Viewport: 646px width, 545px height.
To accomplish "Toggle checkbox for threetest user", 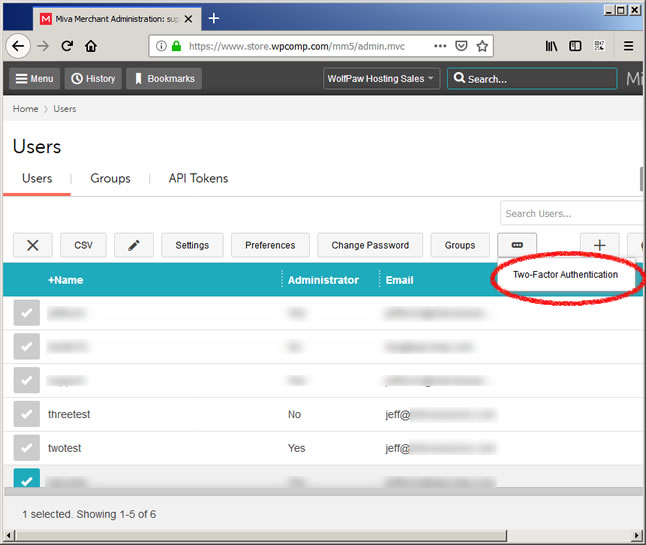I will pyautogui.click(x=27, y=413).
